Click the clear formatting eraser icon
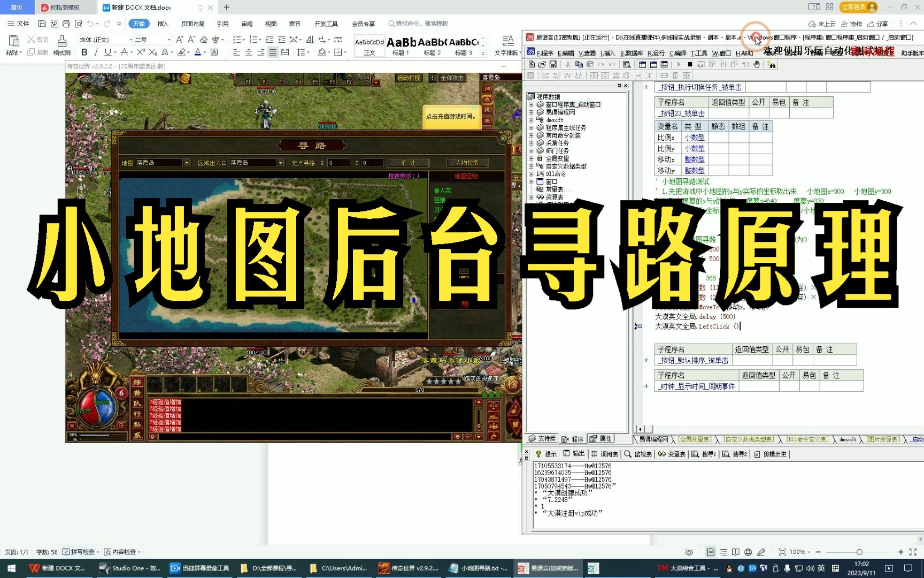924x578 pixels. click(204, 40)
